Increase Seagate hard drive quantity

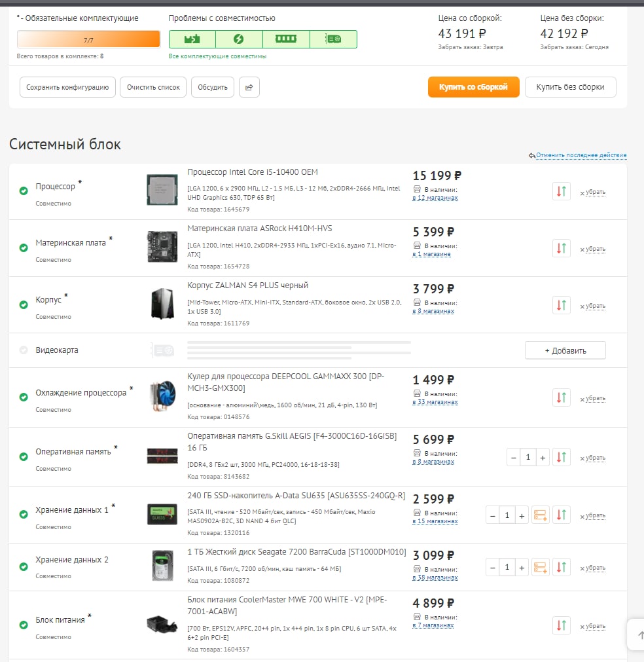[x=522, y=568]
